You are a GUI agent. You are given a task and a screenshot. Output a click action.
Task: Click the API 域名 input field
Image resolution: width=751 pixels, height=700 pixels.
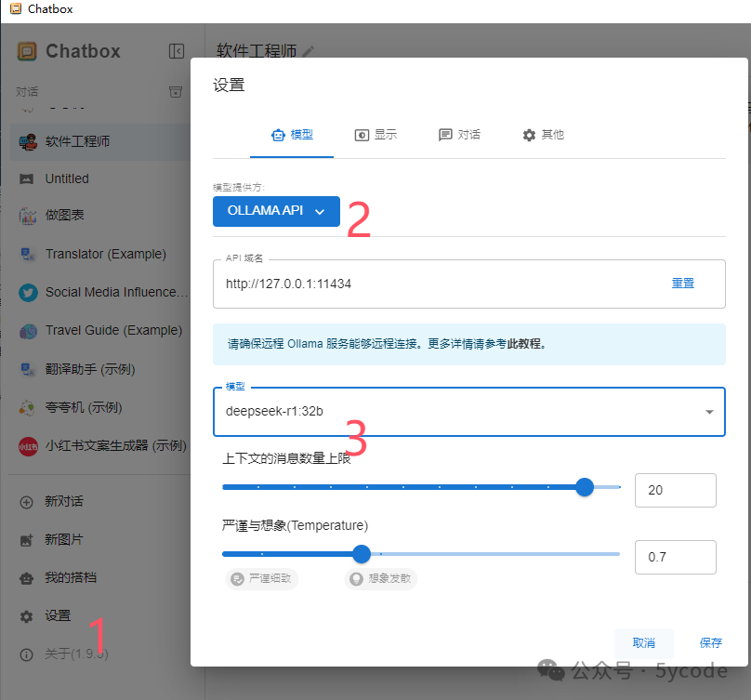(x=468, y=284)
